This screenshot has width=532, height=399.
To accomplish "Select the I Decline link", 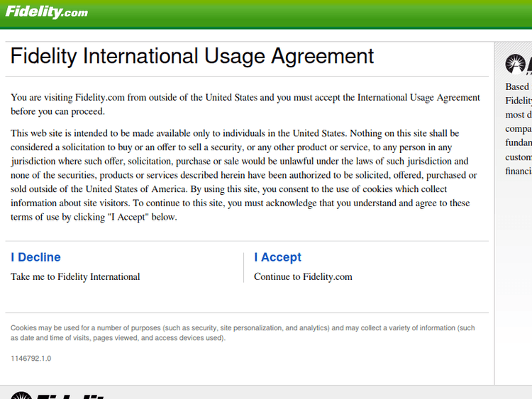I will [x=35, y=257].
